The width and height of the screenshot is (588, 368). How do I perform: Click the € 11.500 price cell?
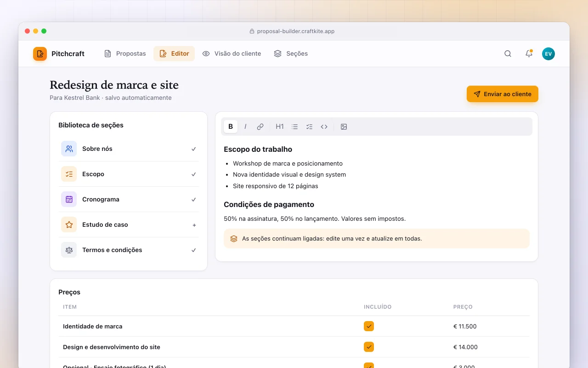pos(465,327)
